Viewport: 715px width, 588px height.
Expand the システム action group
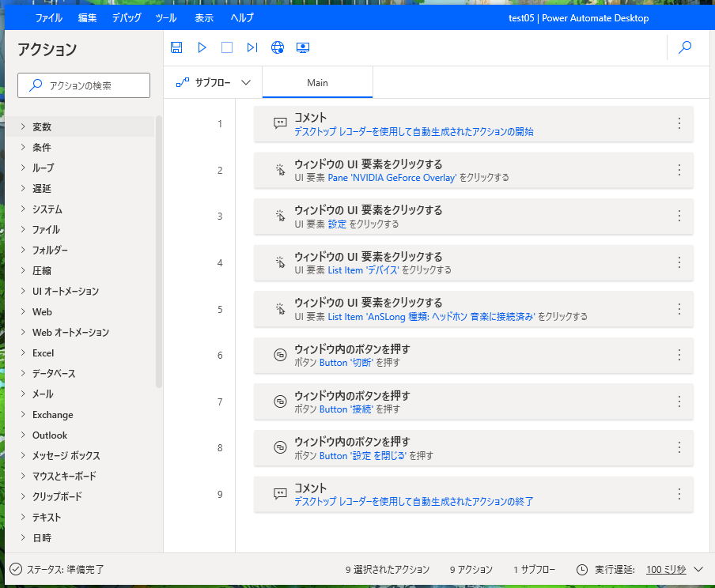[23, 209]
